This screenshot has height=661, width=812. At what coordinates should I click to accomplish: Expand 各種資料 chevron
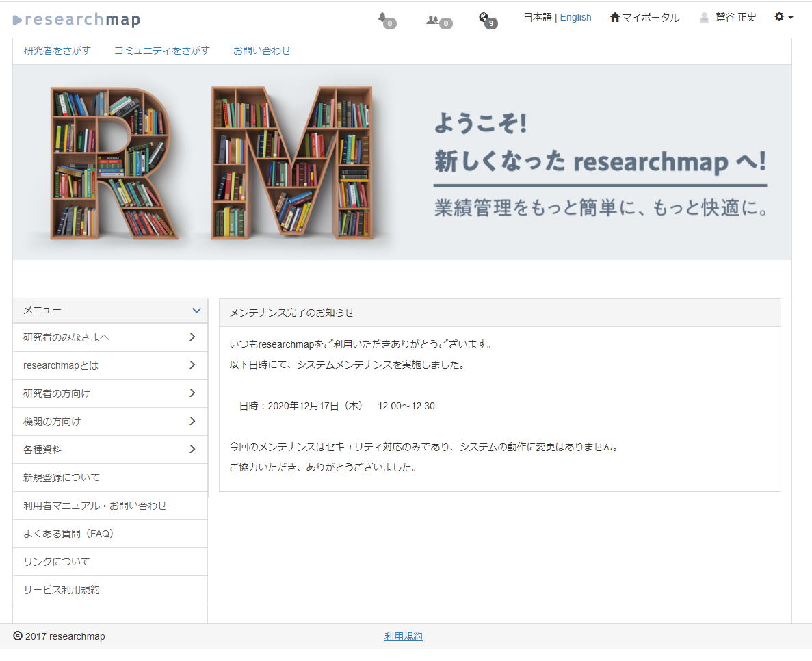[192, 449]
